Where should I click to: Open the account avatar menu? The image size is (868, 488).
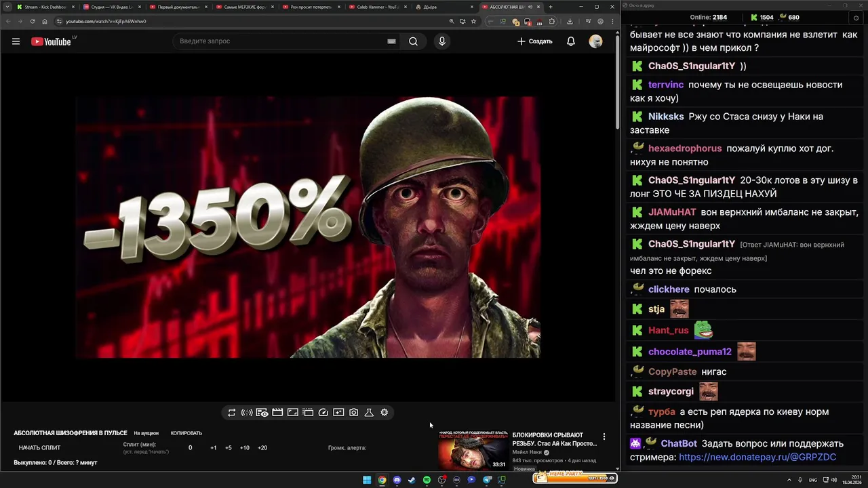(596, 41)
